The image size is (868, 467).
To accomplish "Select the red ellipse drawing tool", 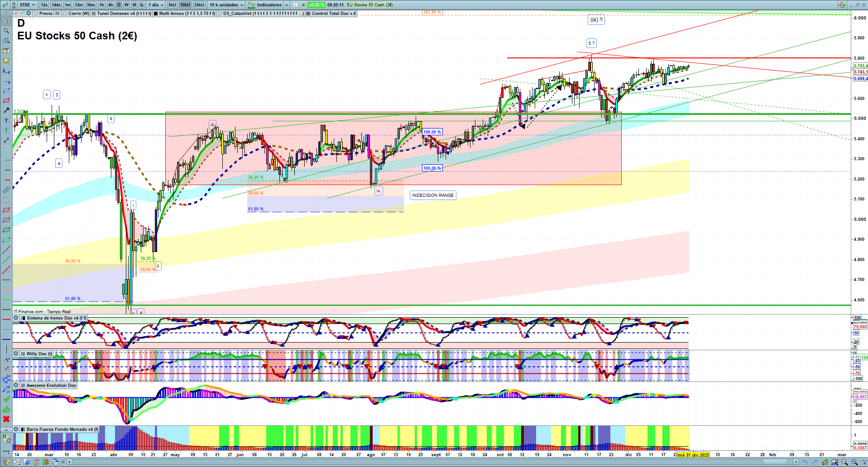I will (x=6, y=210).
